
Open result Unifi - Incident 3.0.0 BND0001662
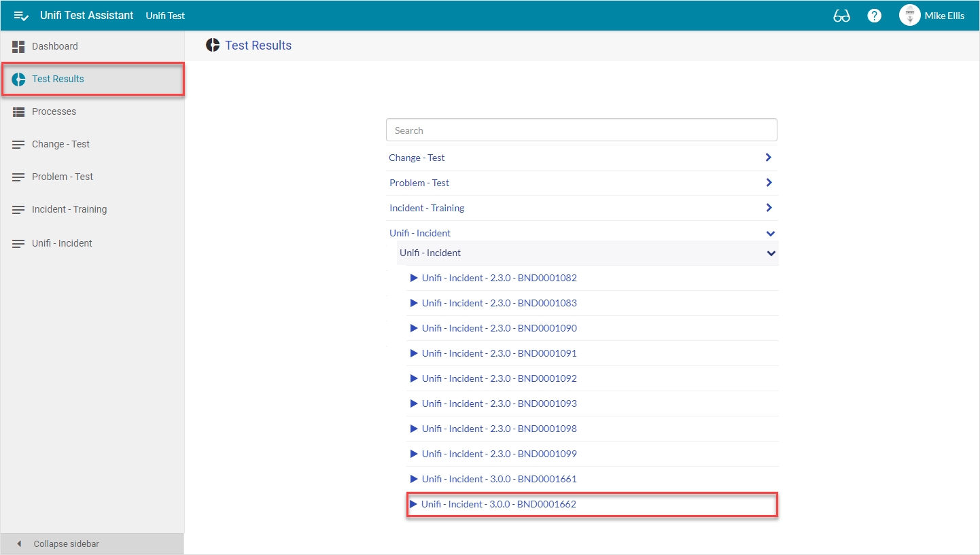[499, 505]
